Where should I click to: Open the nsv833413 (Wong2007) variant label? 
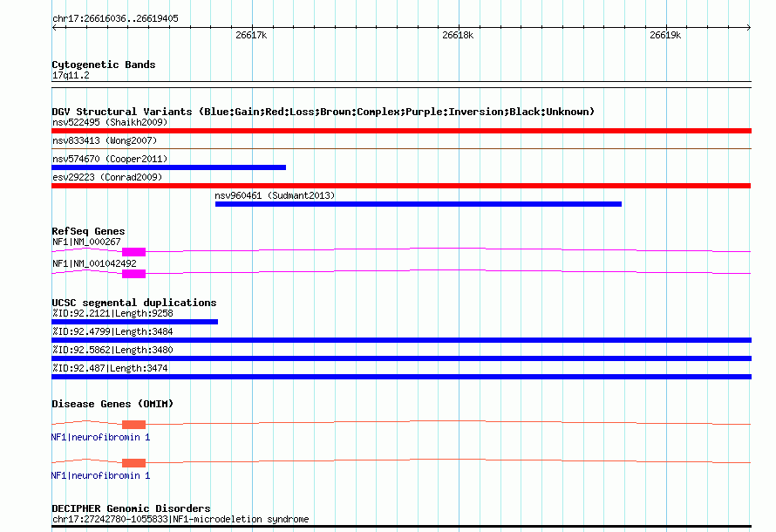pyautogui.click(x=105, y=140)
